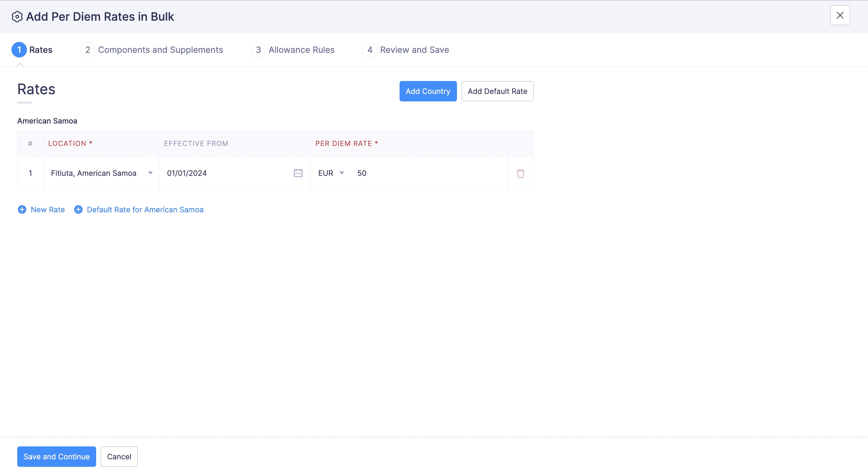This screenshot has width=868, height=474.
Task: Click the step 1 Rates circle
Action: (19, 50)
